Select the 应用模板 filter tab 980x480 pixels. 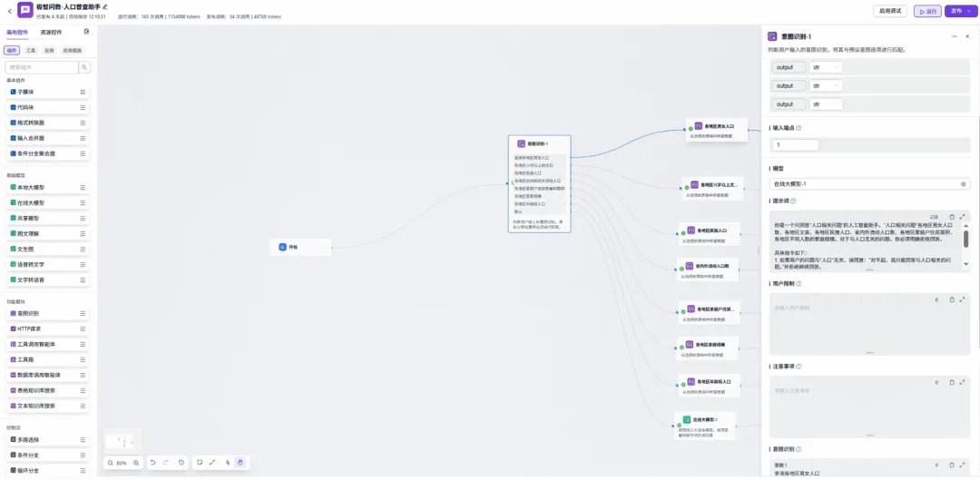(x=72, y=50)
